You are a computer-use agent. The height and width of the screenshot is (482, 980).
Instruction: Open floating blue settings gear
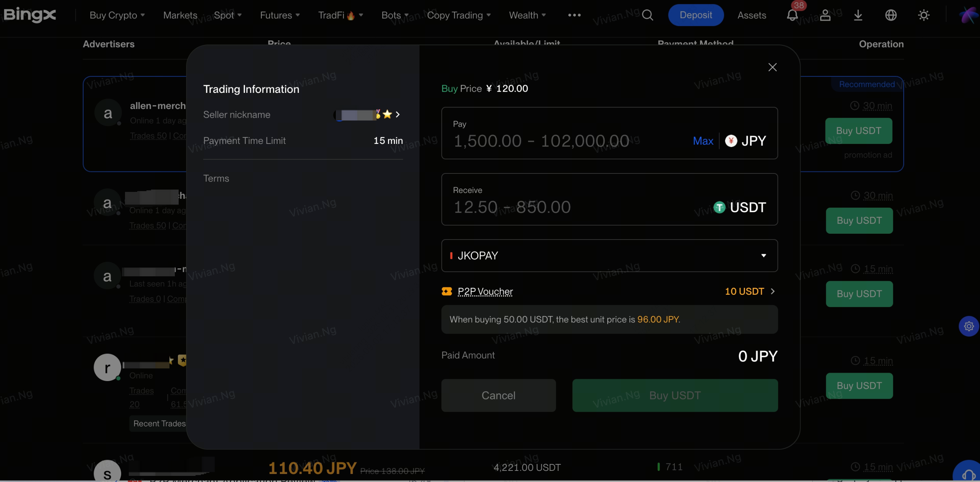[969, 326]
